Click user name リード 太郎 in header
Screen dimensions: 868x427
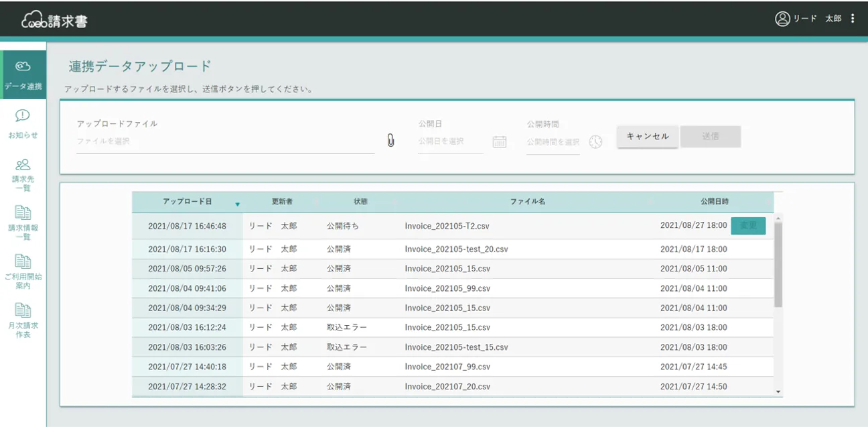coord(817,19)
